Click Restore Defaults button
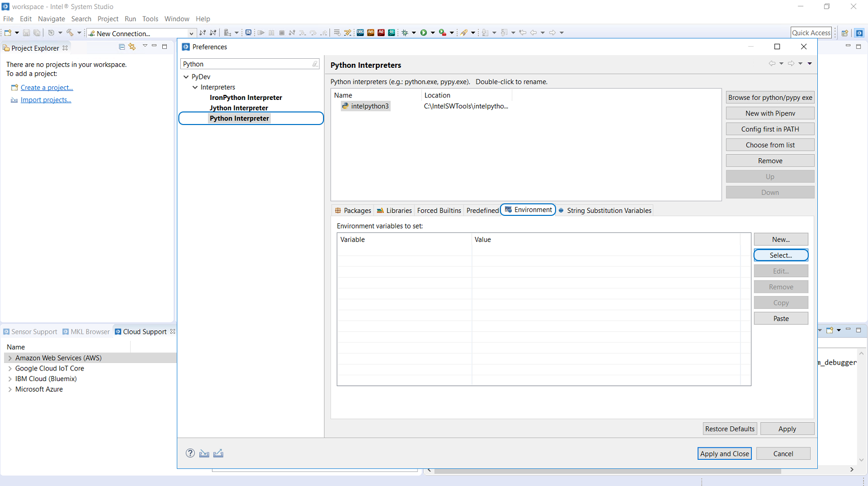 click(730, 429)
